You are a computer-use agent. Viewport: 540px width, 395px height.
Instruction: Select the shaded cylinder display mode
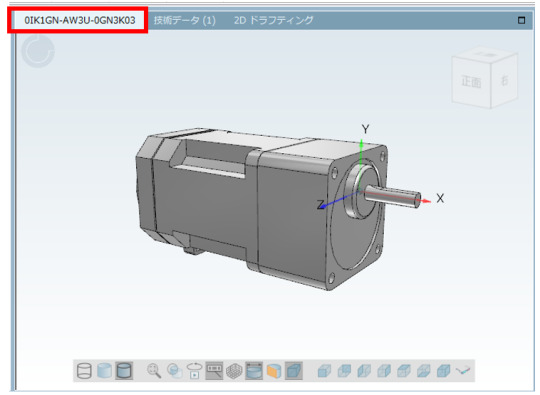click(x=104, y=371)
